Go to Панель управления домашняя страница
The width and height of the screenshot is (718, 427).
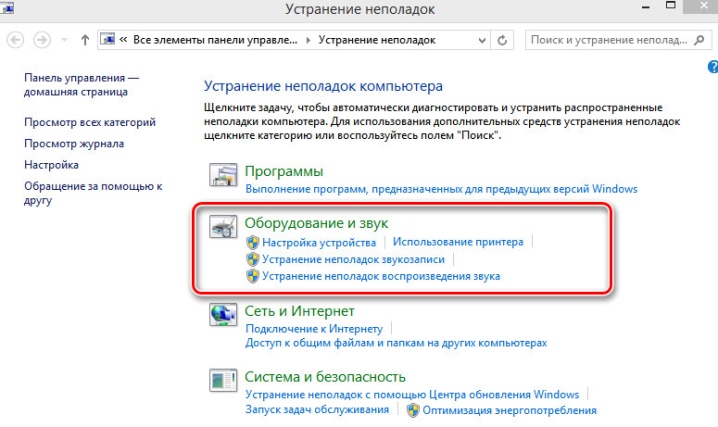point(81,85)
